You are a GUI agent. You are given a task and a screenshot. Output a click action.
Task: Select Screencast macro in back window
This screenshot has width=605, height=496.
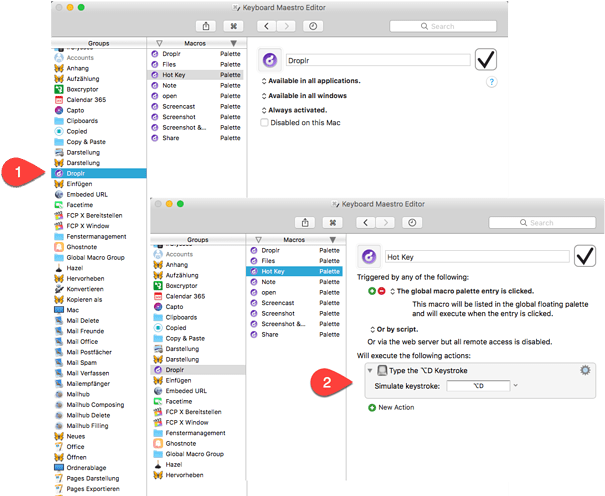coord(196,106)
